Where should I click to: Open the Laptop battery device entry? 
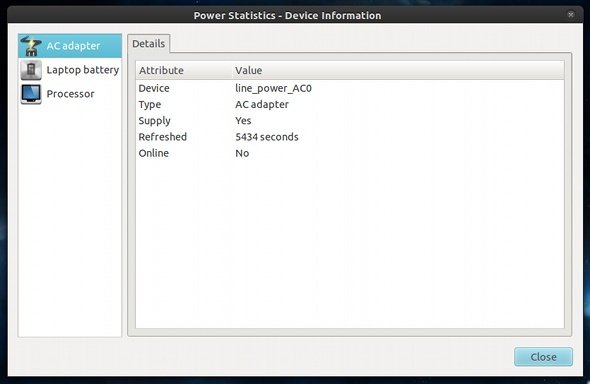(70, 70)
